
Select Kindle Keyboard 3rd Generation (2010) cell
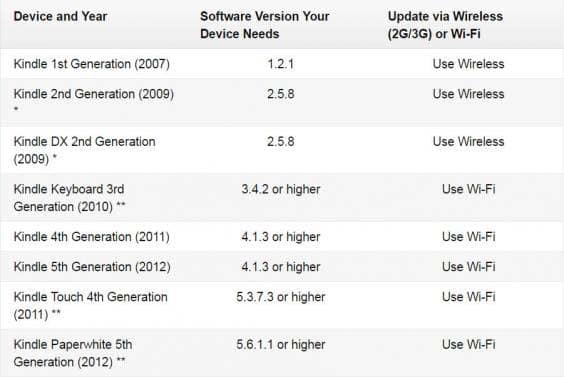[69, 198]
